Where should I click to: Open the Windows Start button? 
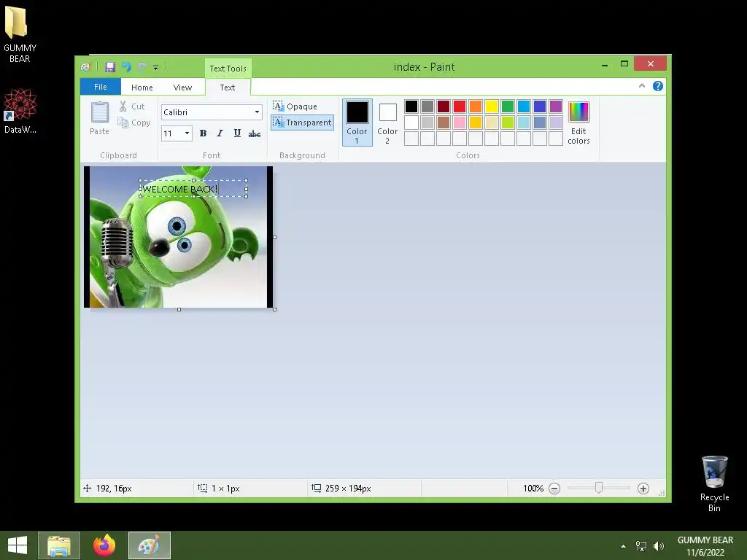coord(18,545)
